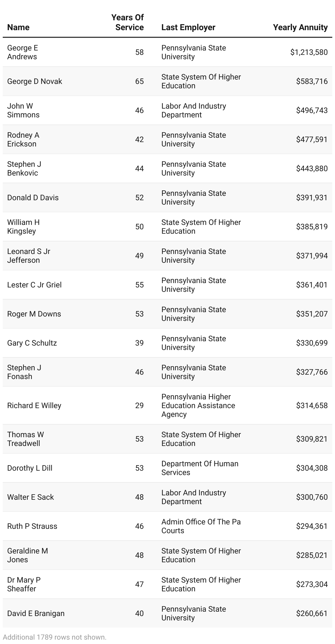This screenshot has height=644, width=335.
Task: Click Stephen J Benkovic's $443,880 annuity
Action: (x=312, y=169)
